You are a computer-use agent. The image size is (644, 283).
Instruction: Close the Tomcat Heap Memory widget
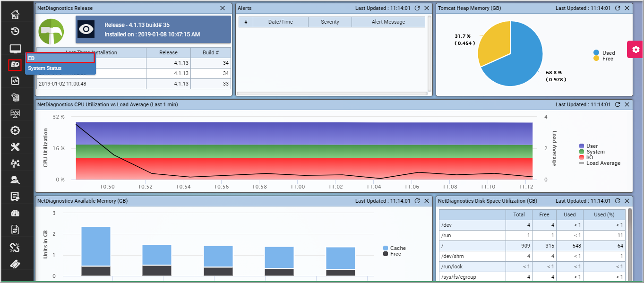(x=627, y=8)
